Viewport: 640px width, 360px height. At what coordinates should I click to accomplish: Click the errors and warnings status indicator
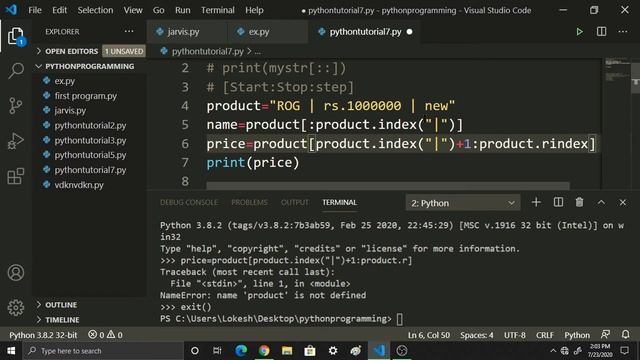(x=105, y=335)
